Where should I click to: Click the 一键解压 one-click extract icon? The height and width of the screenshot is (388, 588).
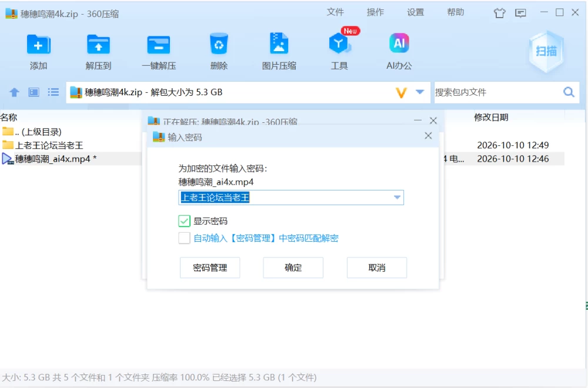coord(159,45)
